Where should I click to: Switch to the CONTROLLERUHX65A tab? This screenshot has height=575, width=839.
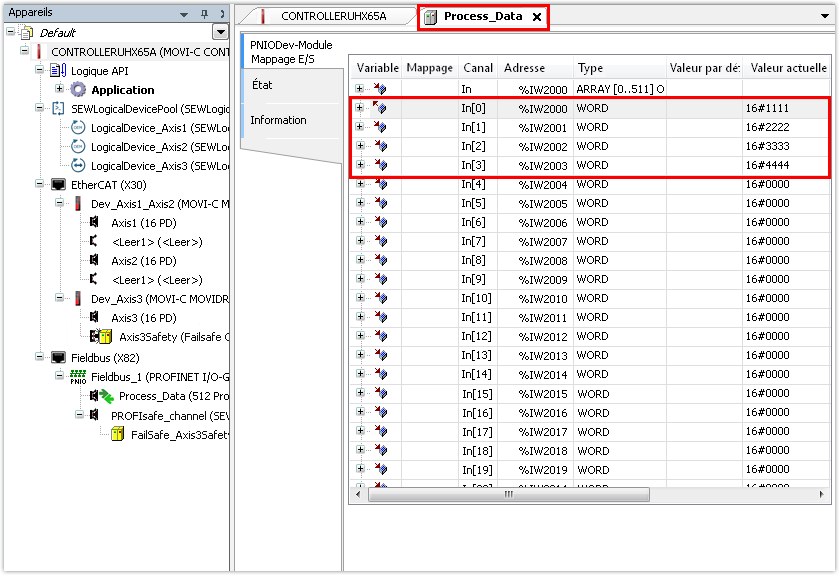(x=333, y=17)
